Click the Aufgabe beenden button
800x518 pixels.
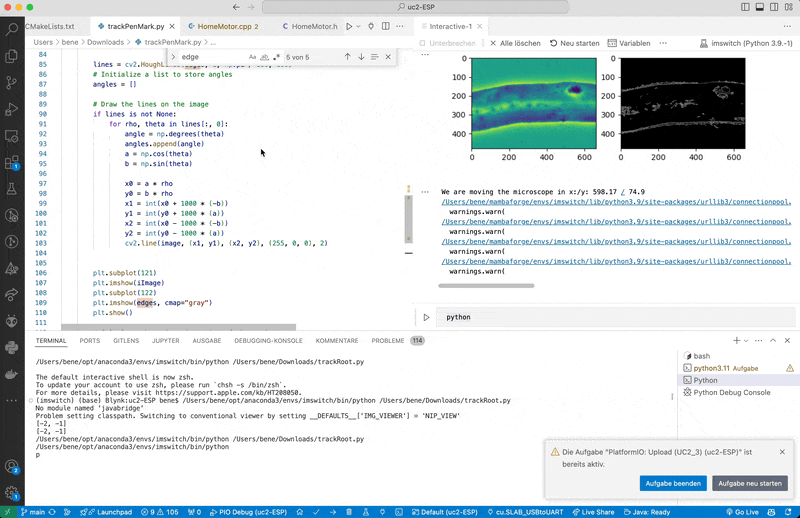[x=672, y=483]
